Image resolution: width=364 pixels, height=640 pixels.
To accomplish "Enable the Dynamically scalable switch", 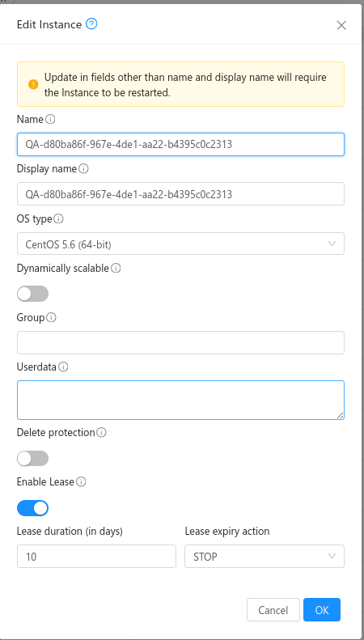I will 32,294.
